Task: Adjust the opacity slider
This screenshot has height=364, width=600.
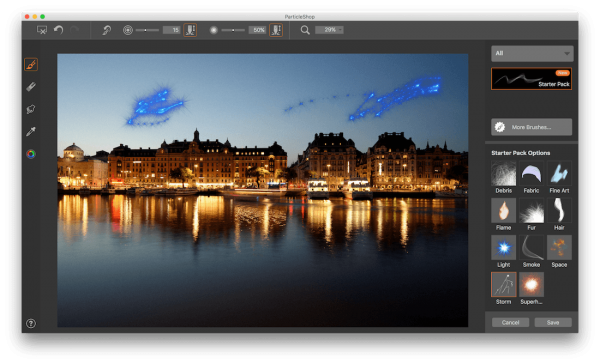Action: [x=233, y=30]
